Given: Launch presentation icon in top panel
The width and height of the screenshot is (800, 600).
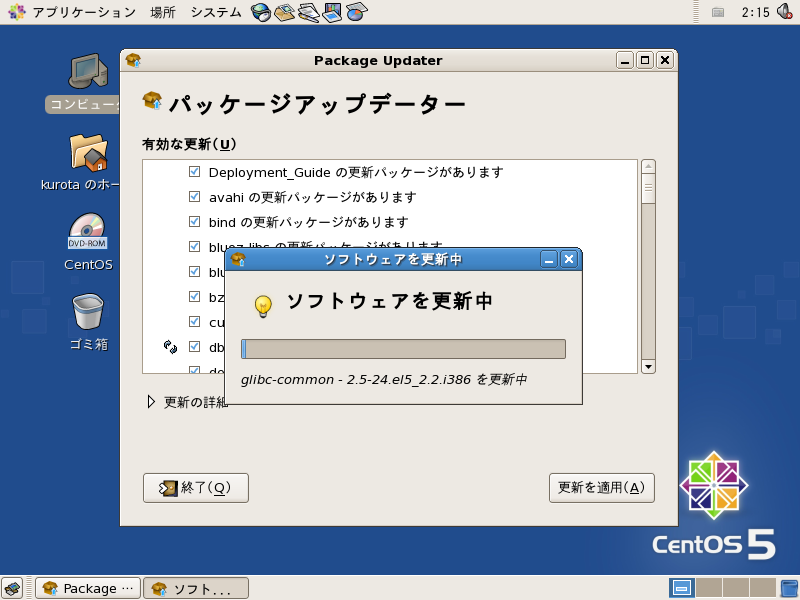Looking at the screenshot, I should [332, 12].
